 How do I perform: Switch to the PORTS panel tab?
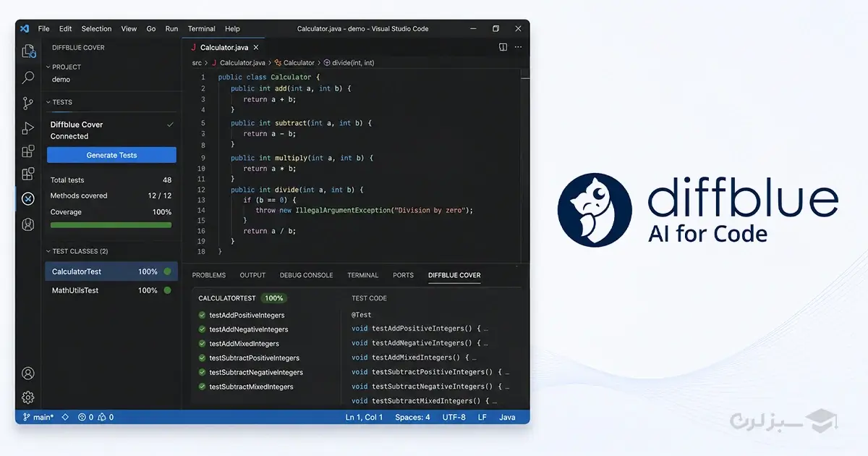(x=403, y=275)
